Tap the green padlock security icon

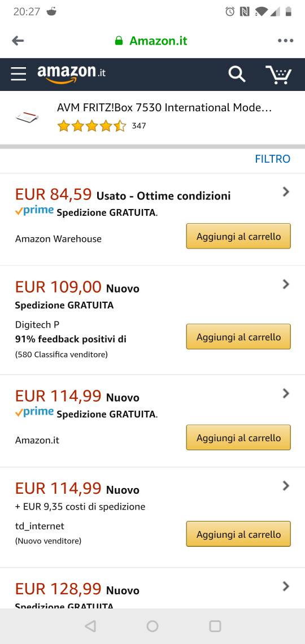tap(119, 40)
